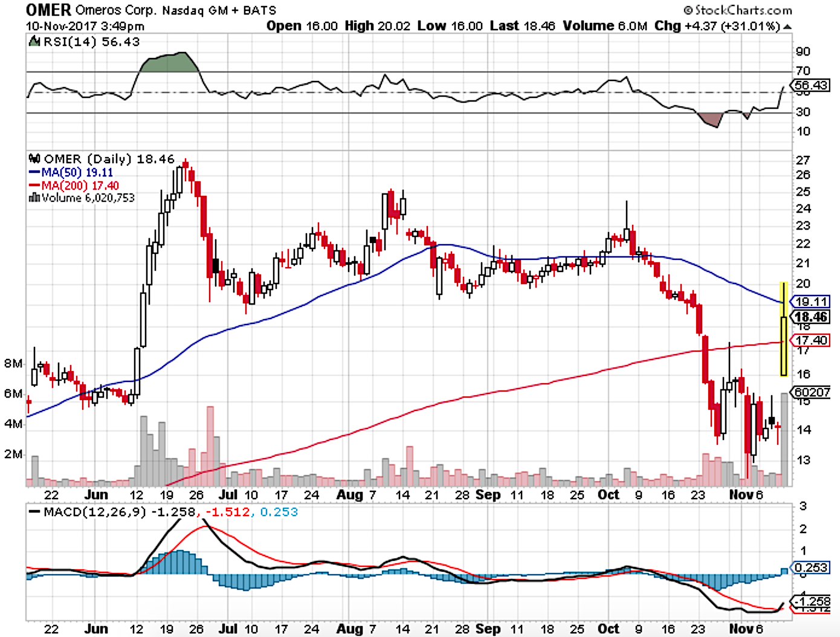Screen dimensions: 840x637
Task: Click the RSI(14) 56.43 label
Action: [x=91, y=42]
